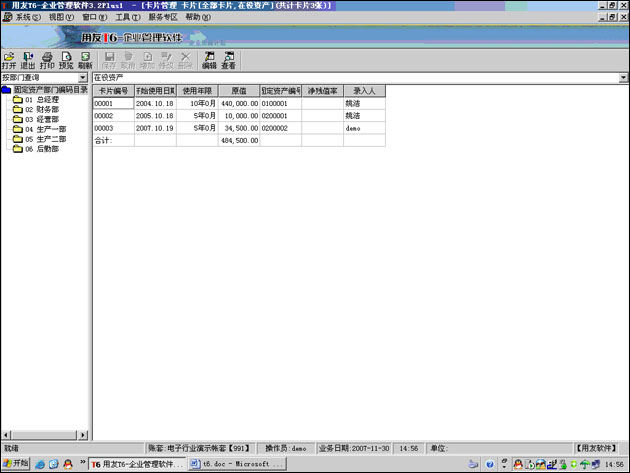
Task: Open the 工具(T) menu
Action: pyautogui.click(x=128, y=17)
